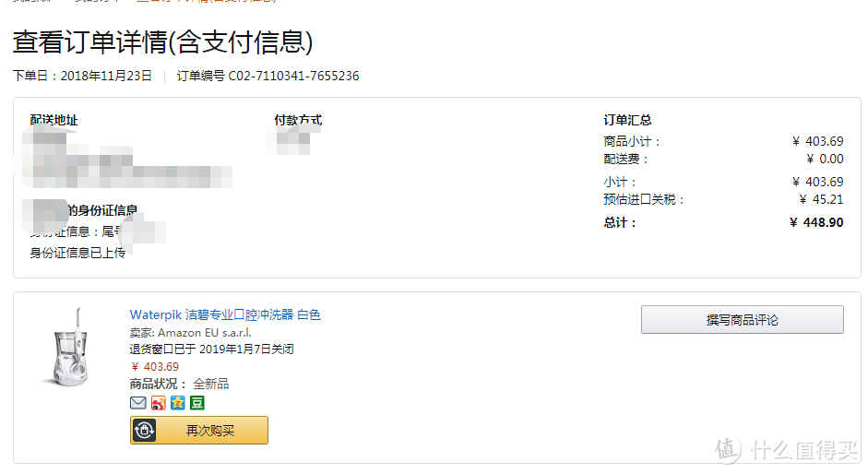The width and height of the screenshot is (868, 474).
Task: Open the Waterpik 洁碧专业口腔冲洗器 product link
Action: [x=225, y=315]
